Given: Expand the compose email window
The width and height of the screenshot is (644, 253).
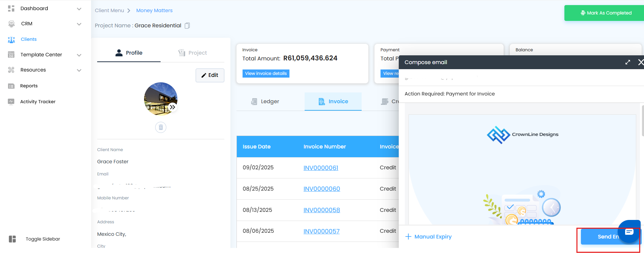Looking at the screenshot, I should (627, 62).
